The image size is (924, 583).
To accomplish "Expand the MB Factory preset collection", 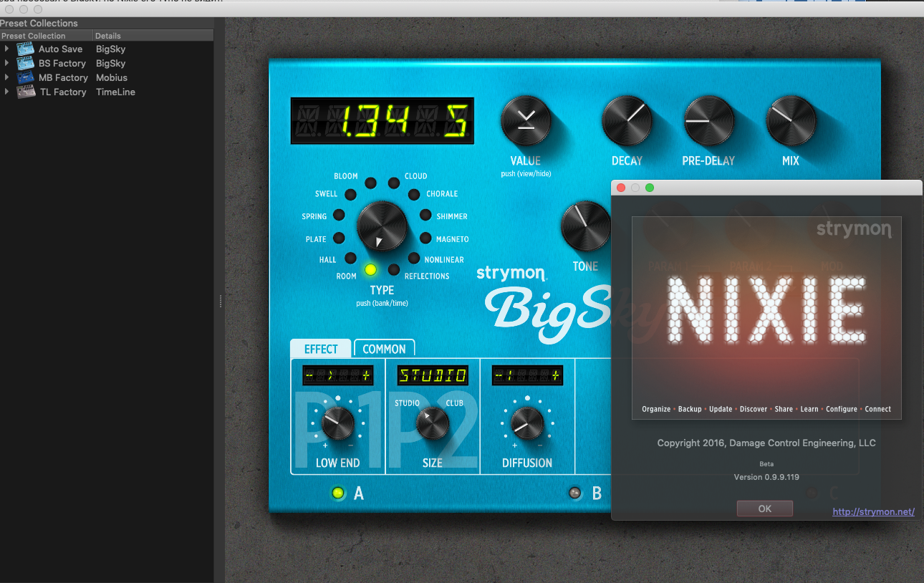I will click(6, 77).
